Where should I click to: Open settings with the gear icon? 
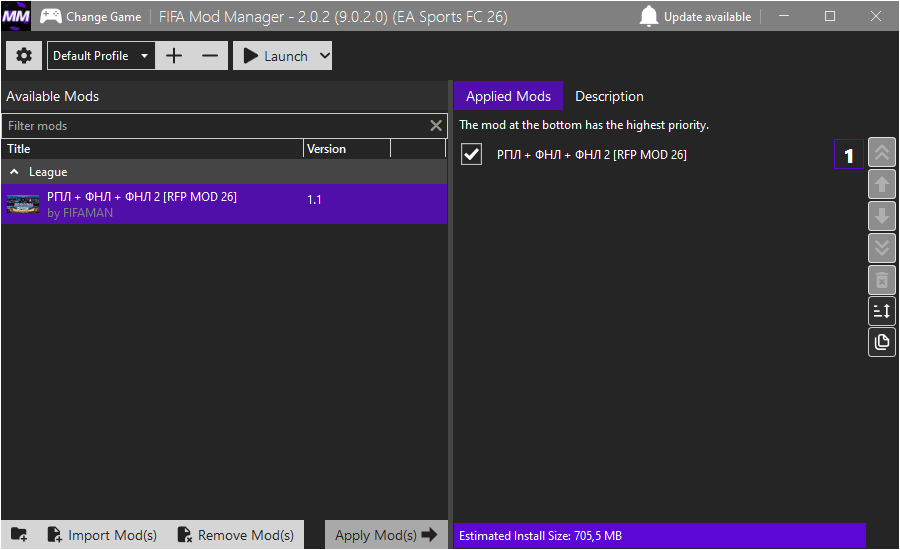point(24,56)
